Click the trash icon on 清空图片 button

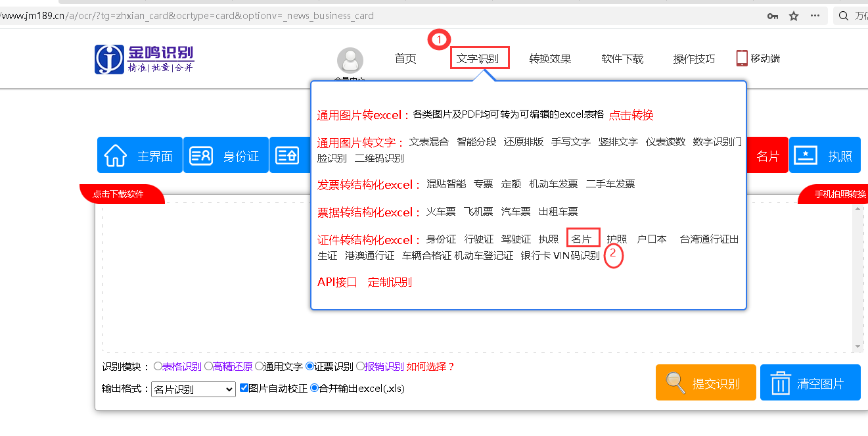pos(781,382)
